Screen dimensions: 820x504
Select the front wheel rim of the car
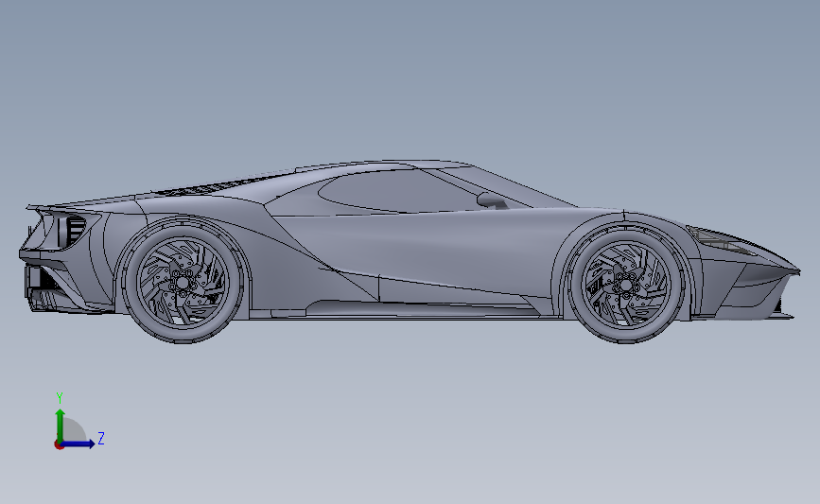click(x=625, y=285)
